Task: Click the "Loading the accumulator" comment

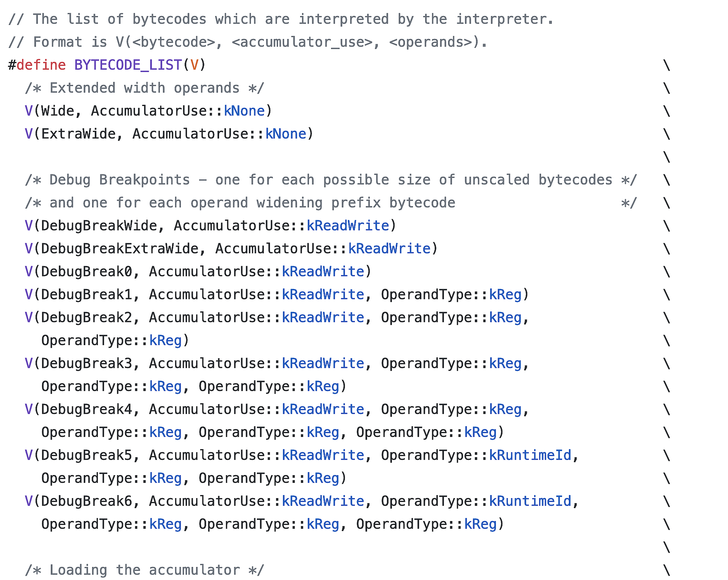Action: (x=145, y=570)
